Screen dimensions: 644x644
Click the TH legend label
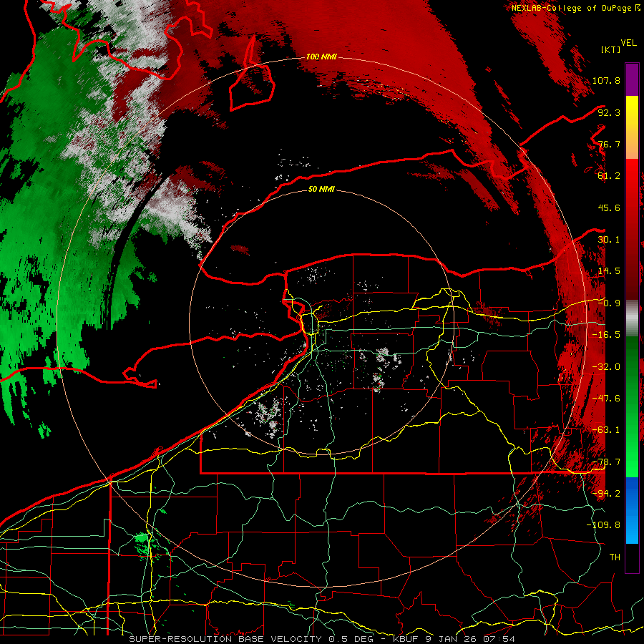(x=615, y=557)
